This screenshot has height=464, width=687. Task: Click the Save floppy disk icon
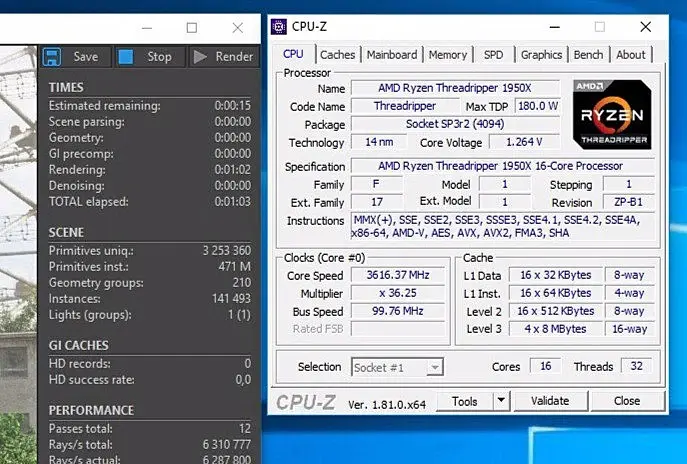52,57
